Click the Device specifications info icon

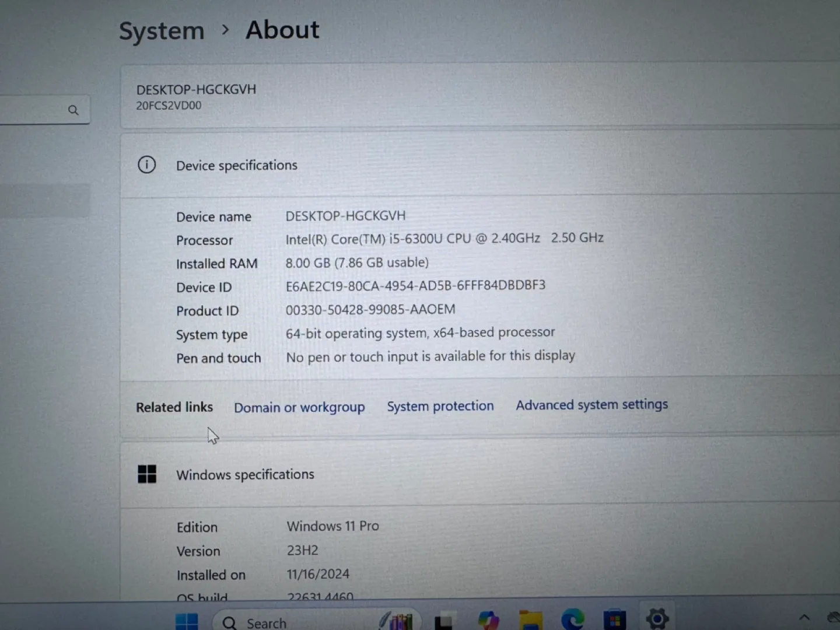pos(146,165)
